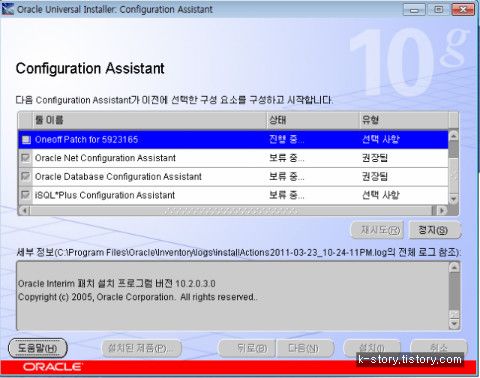Toggle iSQL*Plus Configuration Assistant checkbox
Image resolution: width=480 pixels, height=378 pixels.
point(26,195)
